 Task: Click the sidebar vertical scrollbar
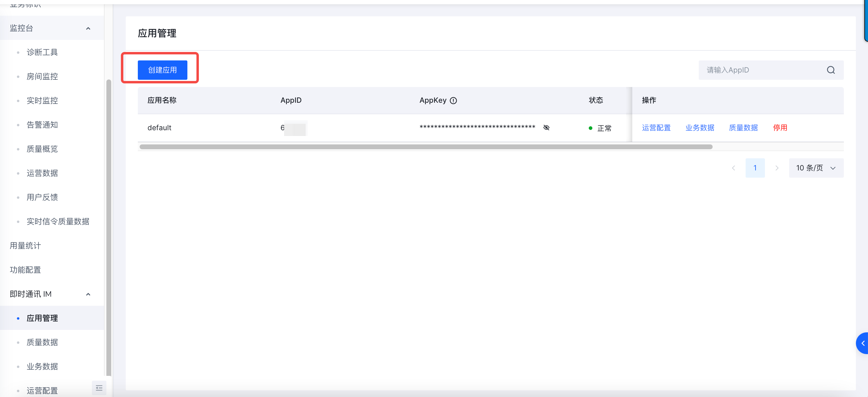coord(108,227)
